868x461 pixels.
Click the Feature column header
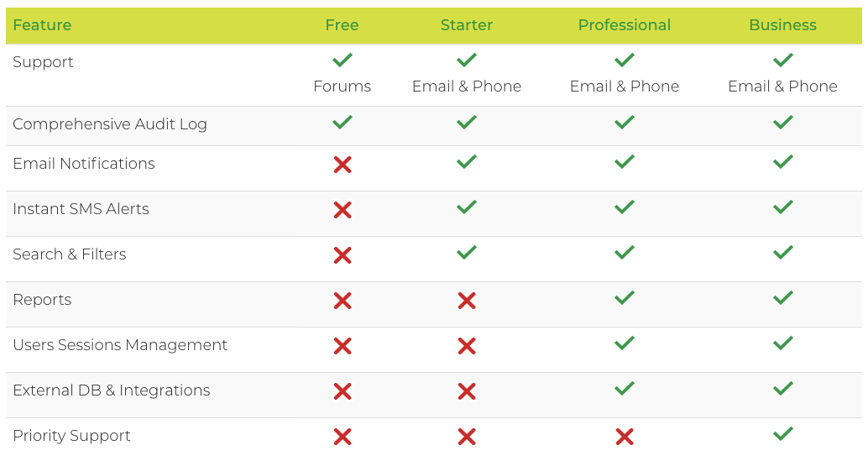coord(42,25)
